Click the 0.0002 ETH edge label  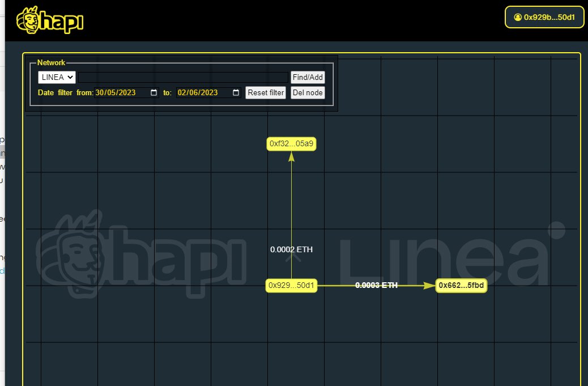point(291,249)
